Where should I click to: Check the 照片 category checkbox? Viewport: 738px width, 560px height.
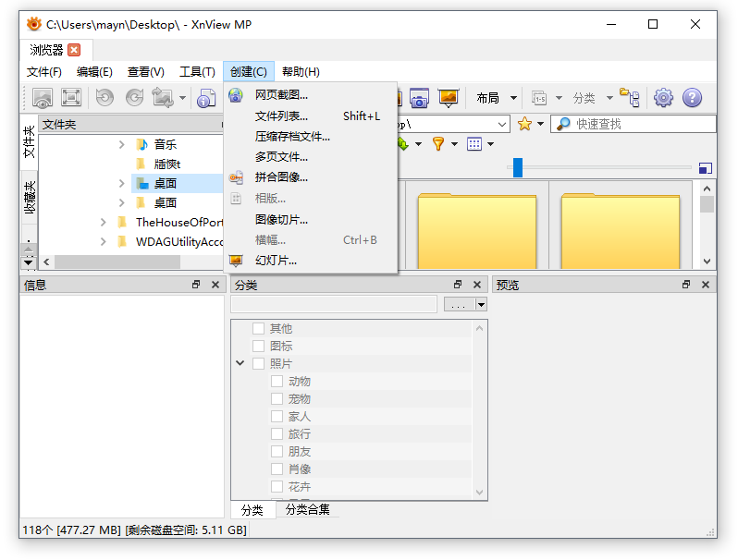pyautogui.click(x=258, y=363)
